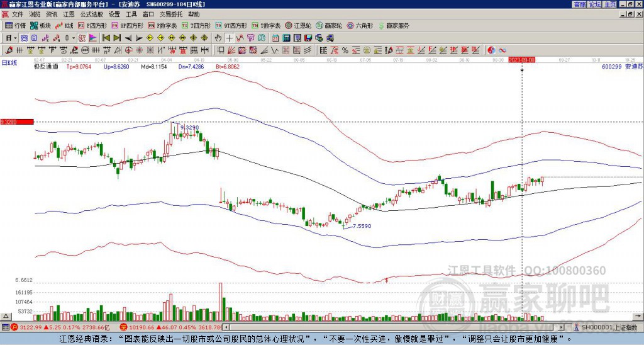
Task: Toggle the crosshair cursor tool
Action: tap(229, 38)
